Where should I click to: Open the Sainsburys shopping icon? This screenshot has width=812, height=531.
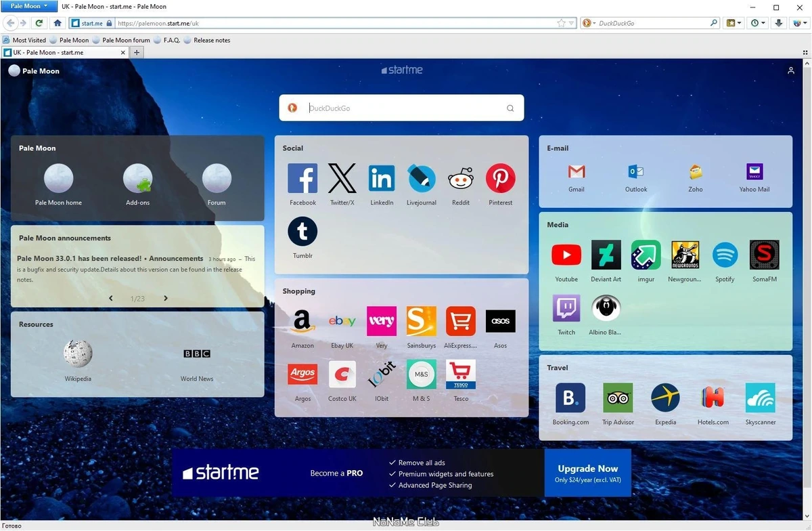point(422,322)
